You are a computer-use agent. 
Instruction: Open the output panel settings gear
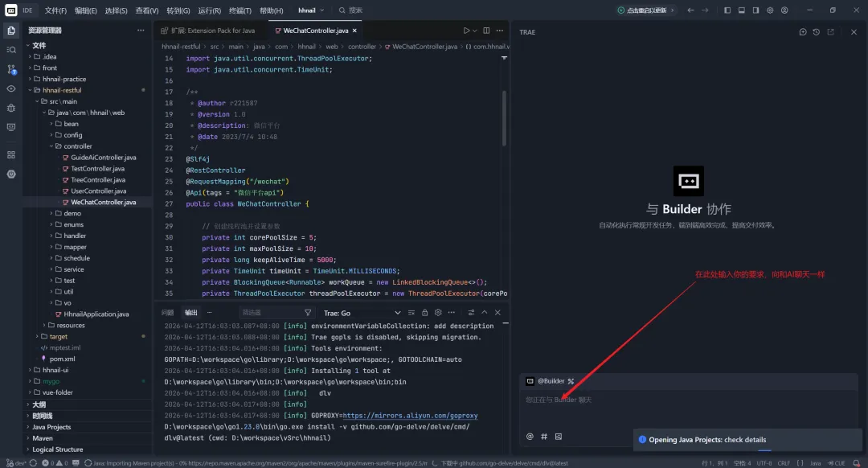(x=438, y=312)
